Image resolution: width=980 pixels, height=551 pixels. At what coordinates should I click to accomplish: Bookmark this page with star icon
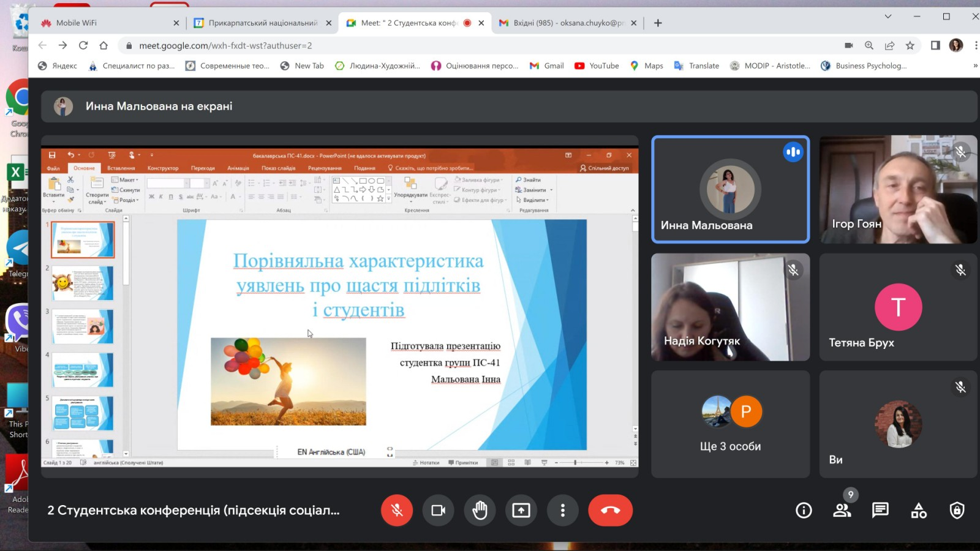[910, 45]
